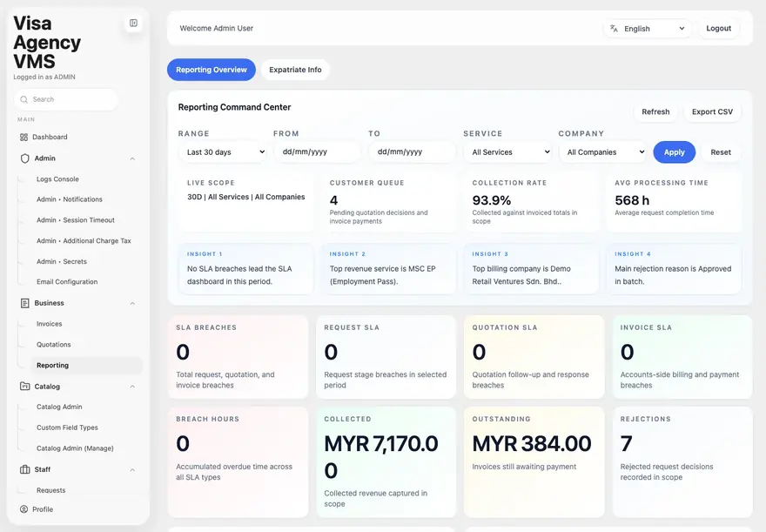Click the Admin shield icon
766x532 pixels.
[25, 158]
